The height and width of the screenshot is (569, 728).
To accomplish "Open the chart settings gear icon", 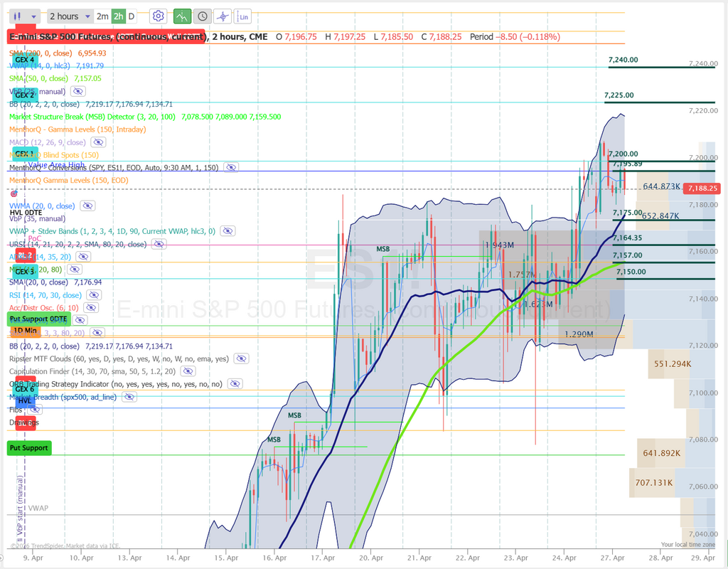I will tap(159, 16).
